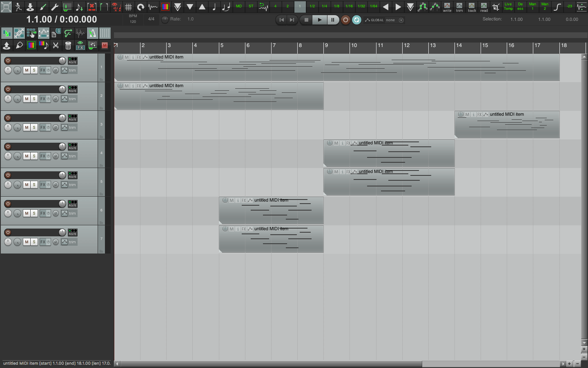Toggle FX bypass on track 4
Screen dimensions: 588x368
point(48,156)
